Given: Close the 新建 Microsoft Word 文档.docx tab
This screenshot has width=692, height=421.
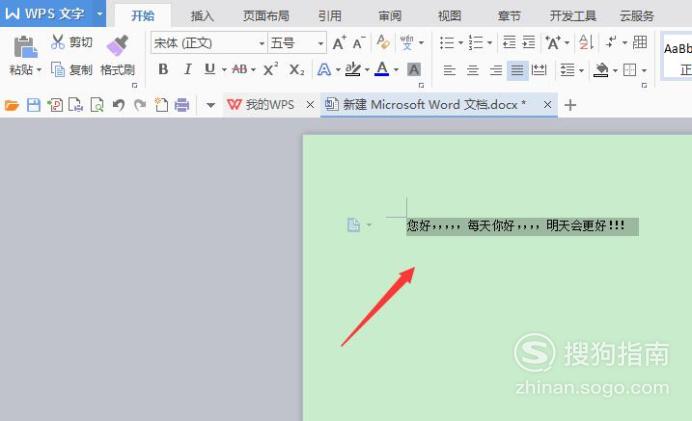Looking at the screenshot, I should pos(547,105).
